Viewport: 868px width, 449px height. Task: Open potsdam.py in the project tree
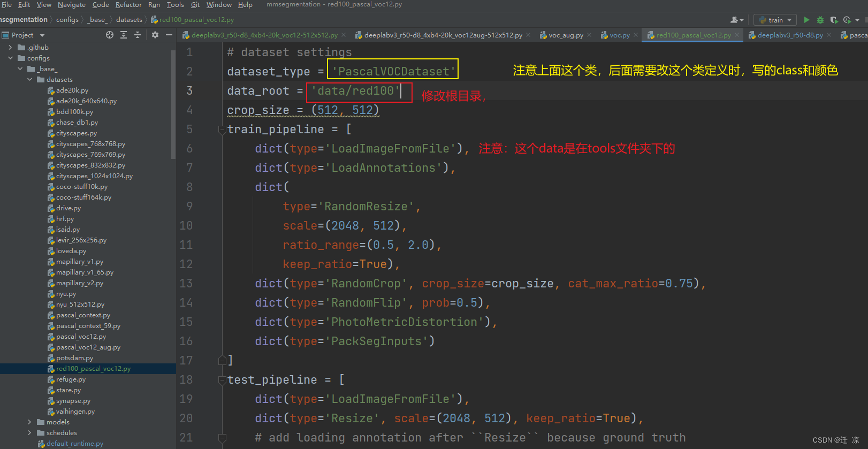pyautogui.click(x=74, y=358)
